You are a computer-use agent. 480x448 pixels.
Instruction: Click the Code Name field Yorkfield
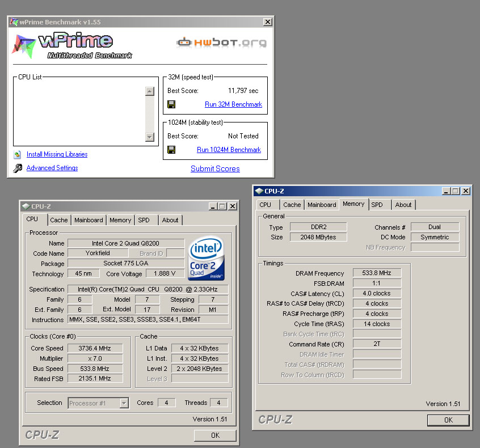(x=98, y=253)
